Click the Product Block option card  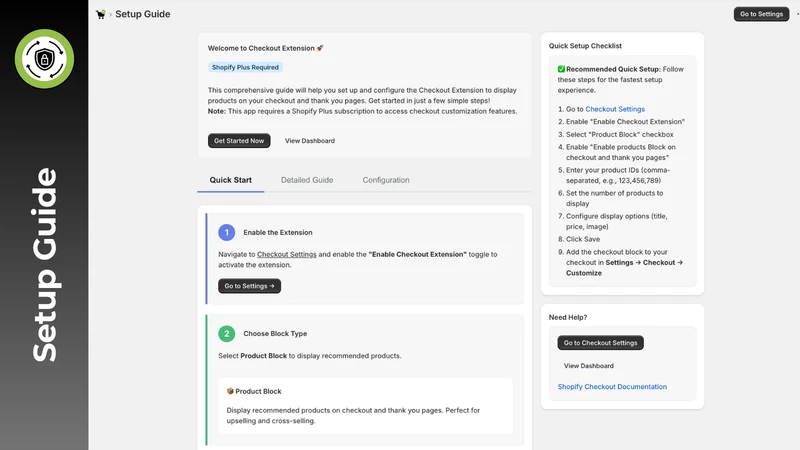[365, 406]
